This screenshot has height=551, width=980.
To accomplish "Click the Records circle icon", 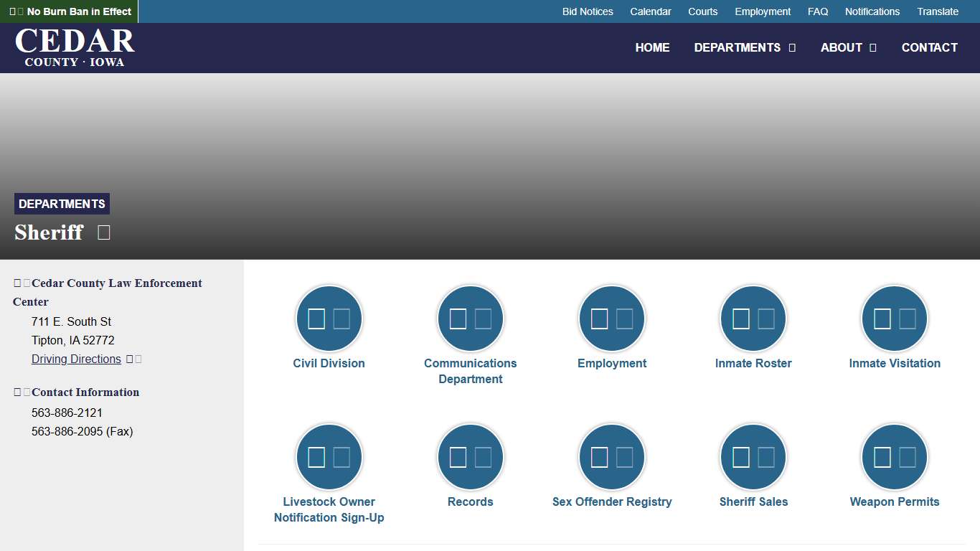I will [470, 457].
